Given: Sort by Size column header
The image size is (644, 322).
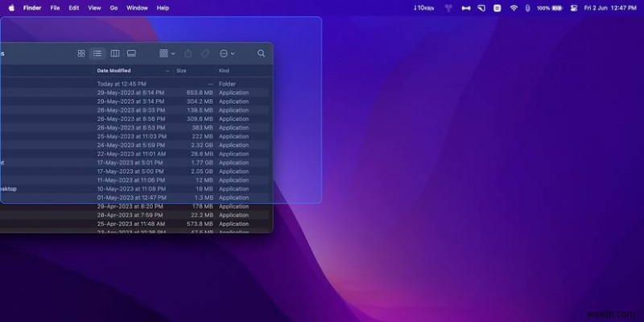Looking at the screenshot, I should click(x=181, y=71).
